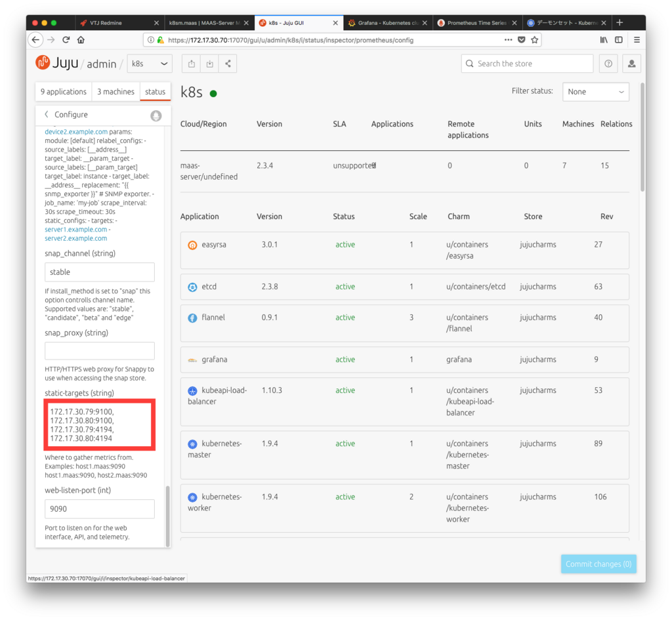The height and width of the screenshot is (620, 672).
Task: Click the flannel application icon
Action: [x=192, y=318]
